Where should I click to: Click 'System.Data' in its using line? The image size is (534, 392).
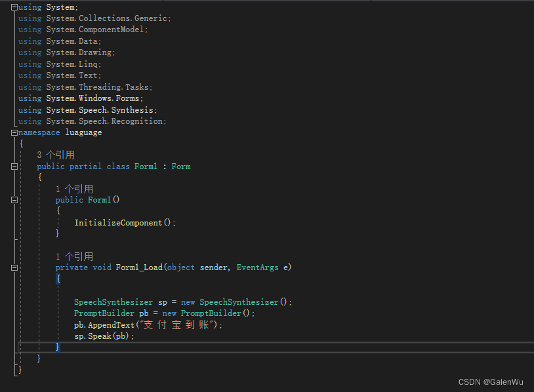point(72,41)
